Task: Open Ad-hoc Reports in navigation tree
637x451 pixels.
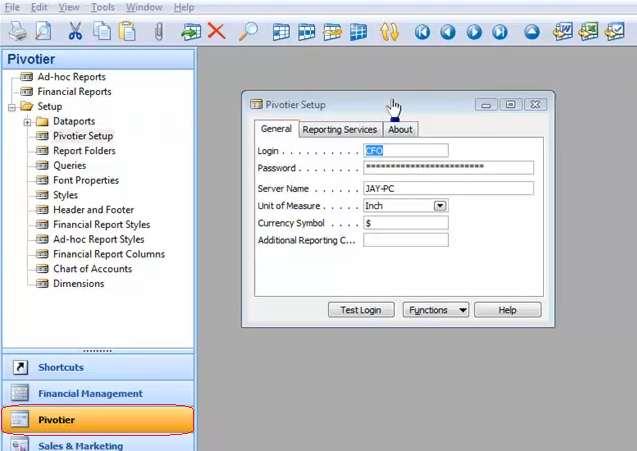Action: pos(72,77)
